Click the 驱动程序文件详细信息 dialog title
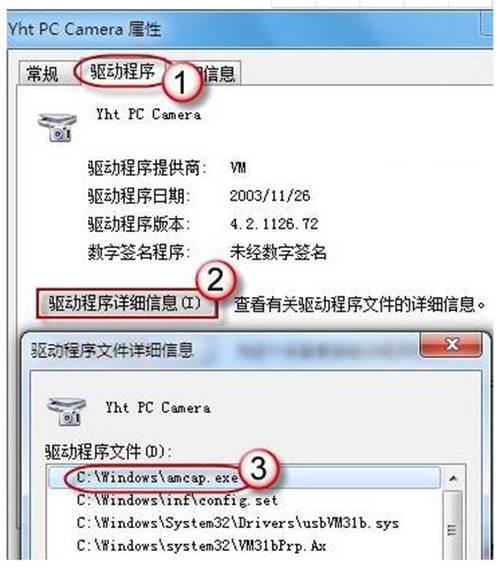The width and height of the screenshot is (500, 572). coord(112,350)
